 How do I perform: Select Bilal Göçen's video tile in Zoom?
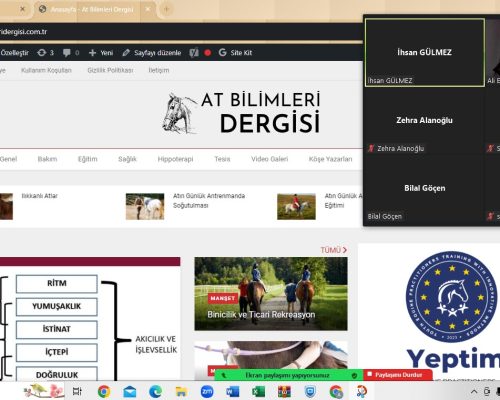425,188
